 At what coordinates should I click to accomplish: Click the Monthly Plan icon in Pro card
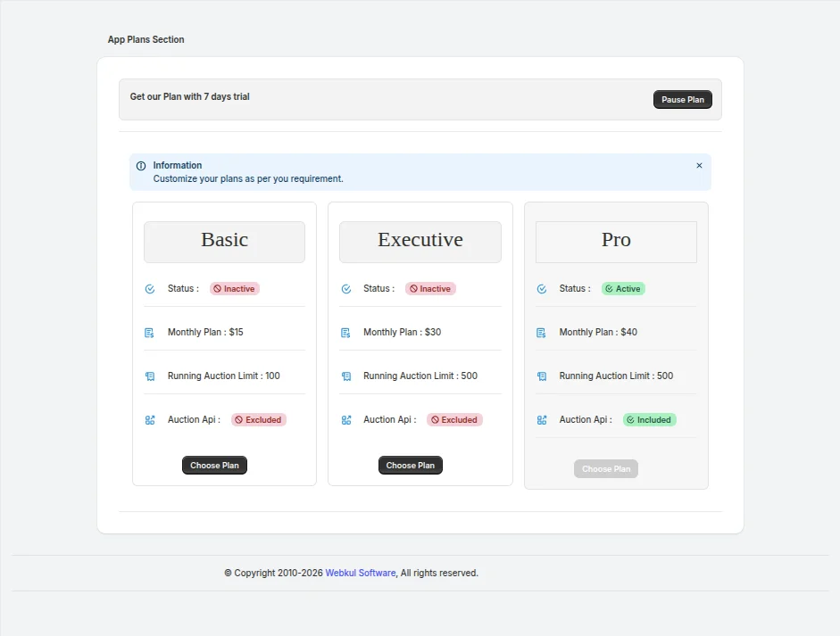[x=541, y=333]
